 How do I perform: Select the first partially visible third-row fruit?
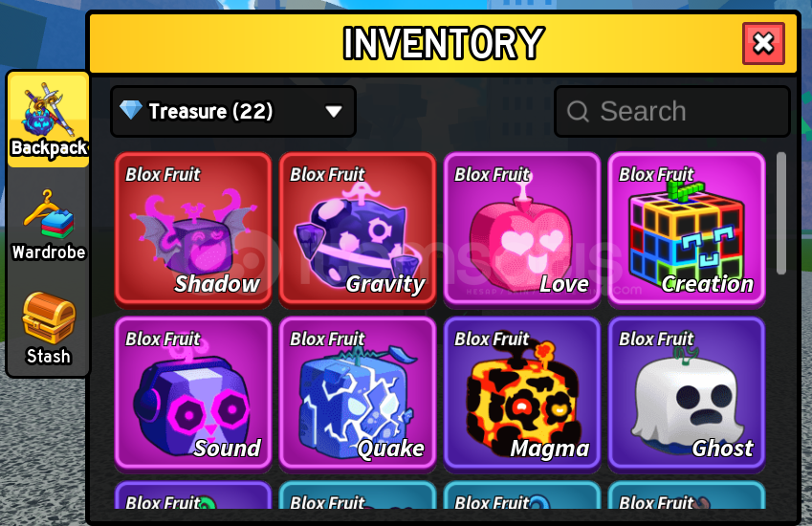193,495
